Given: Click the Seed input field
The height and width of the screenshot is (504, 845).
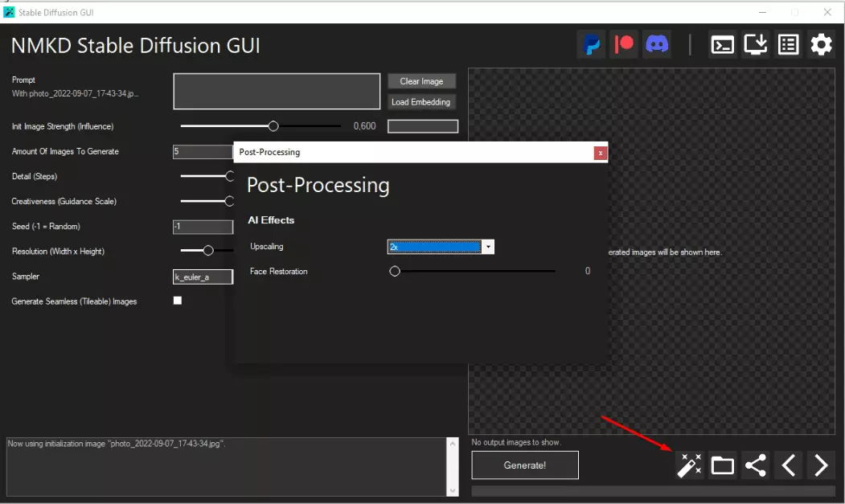Looking at the screenshot, I should tap(203, 227).
